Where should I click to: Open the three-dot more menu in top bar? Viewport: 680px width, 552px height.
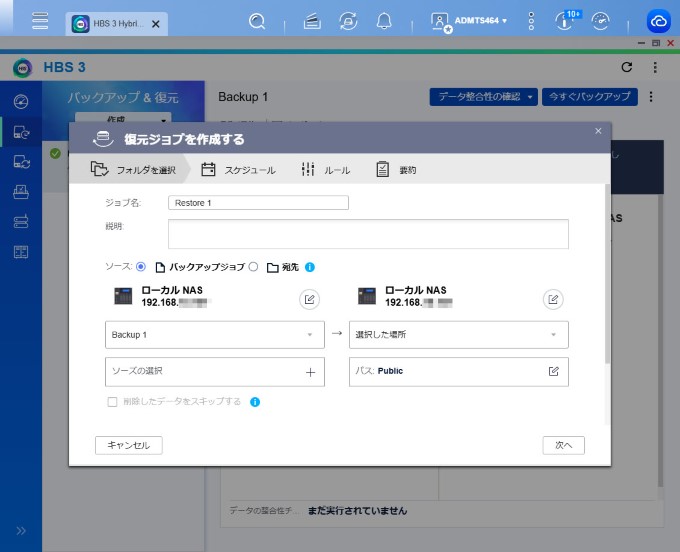click(x=531, y=21)
